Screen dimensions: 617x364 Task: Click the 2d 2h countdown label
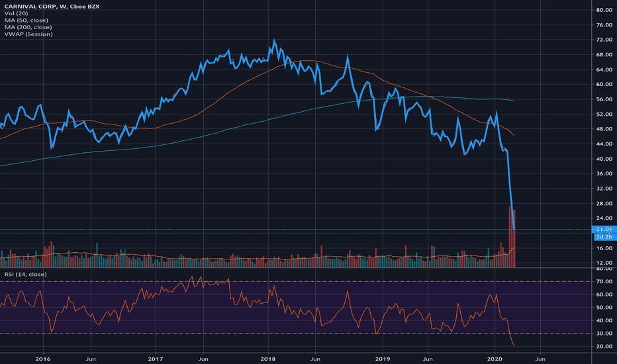tap(604, 237)
